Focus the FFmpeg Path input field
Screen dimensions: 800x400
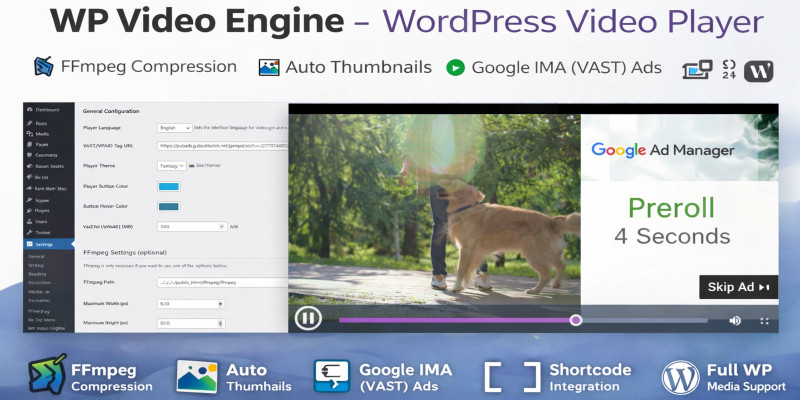tap(222, 282)
